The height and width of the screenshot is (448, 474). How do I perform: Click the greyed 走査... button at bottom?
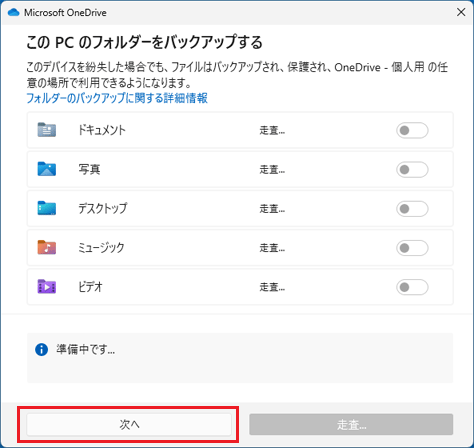(351, 424)
